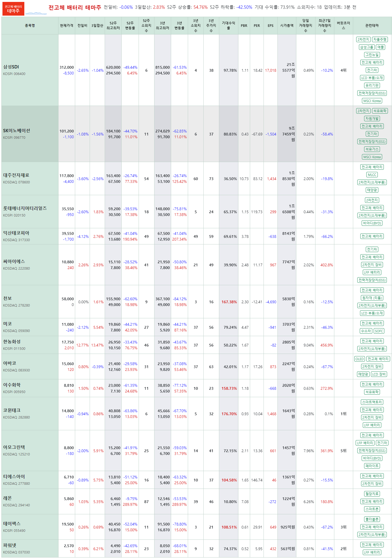392x560 pixels.
Task: Sort by the 최근7일 거래량지수 column header
Action: pyautogui.click(x=324, y=25)
